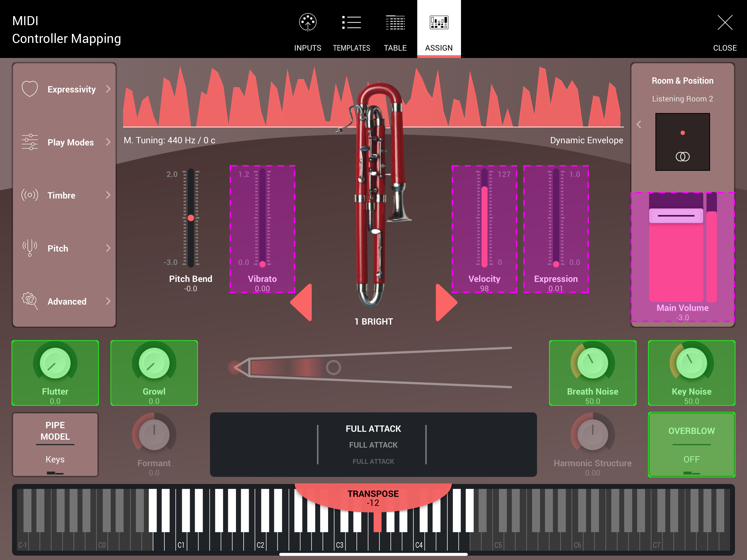This screenshot has height=560, width=747.
Task: Click the Main Volume level meter
Action: (x=711, y=247)
